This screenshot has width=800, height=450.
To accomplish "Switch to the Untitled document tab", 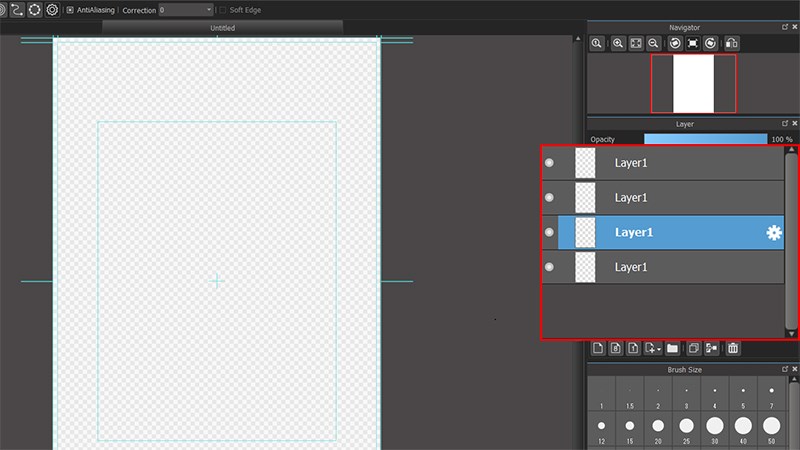I will (x=222, y=28).
